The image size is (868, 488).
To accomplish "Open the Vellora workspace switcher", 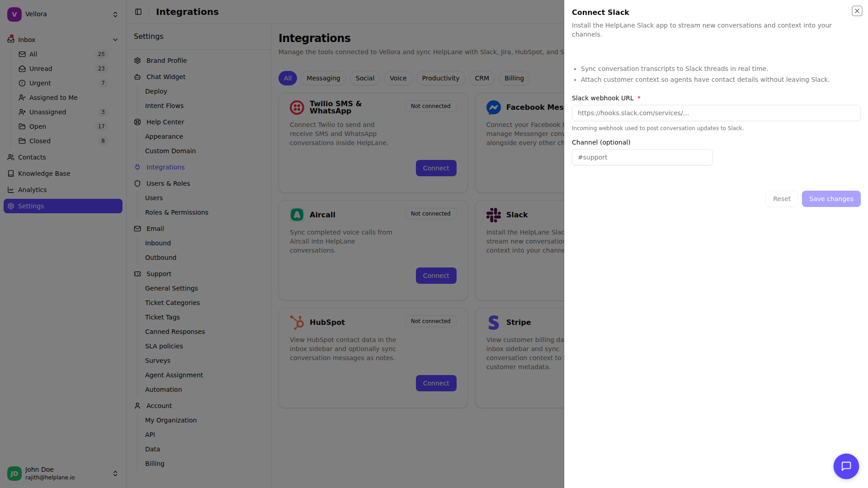I will [63, 14].
